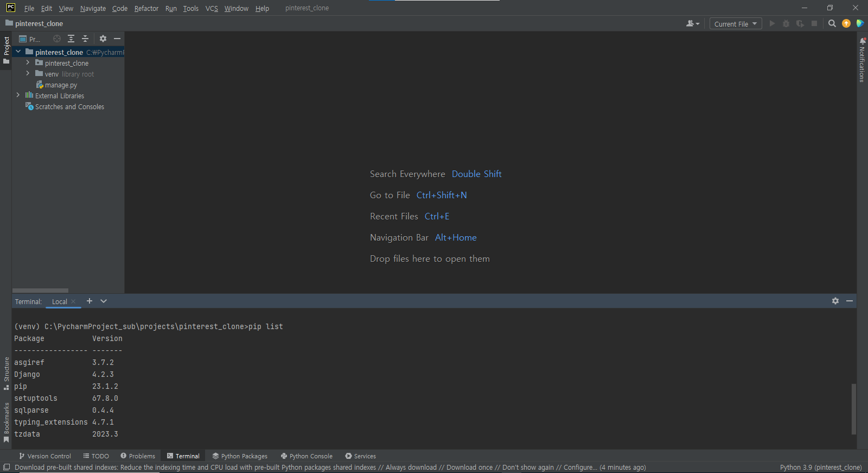
Task: Click the Stop square icon
Action: click(814, 23)
